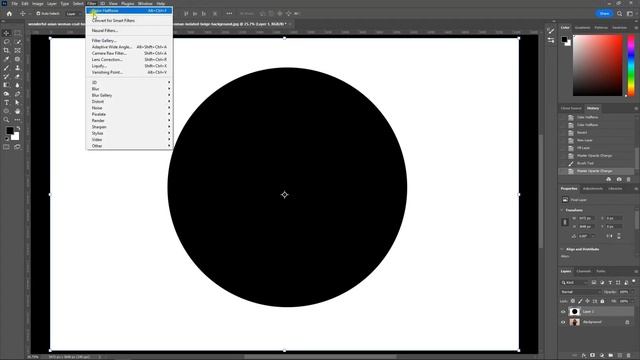Select the Crop tool
The width and height of the screenshot is (640, 360).
coord(6,50)
